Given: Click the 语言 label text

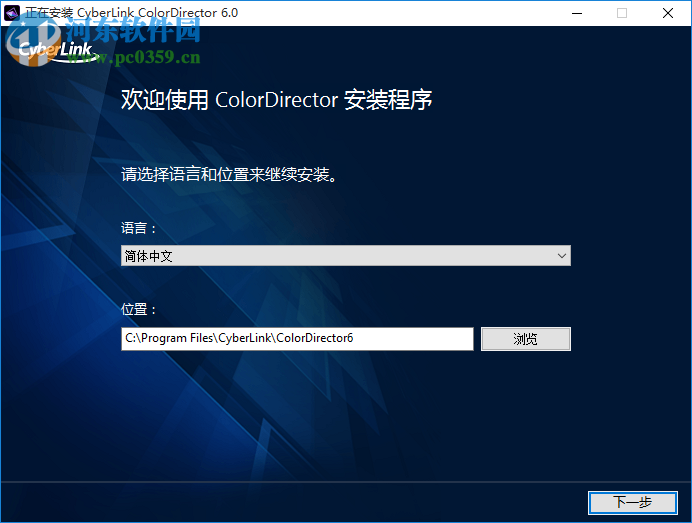Looking at the screenshot, I should point(138,228).
